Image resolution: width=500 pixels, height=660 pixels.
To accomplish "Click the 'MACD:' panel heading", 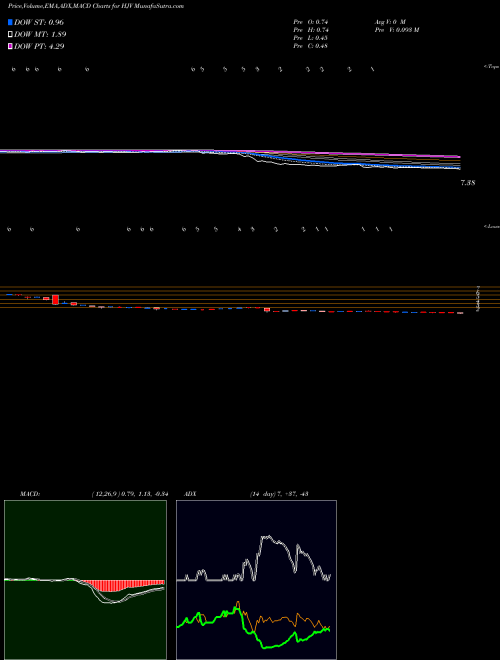I will click(x=30, y=494).
